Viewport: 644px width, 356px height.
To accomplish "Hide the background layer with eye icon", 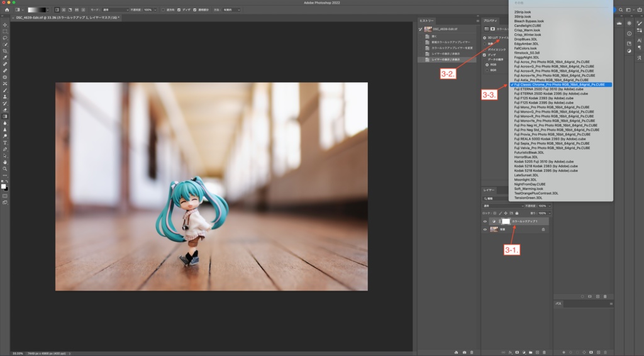I will (x=485, y=230).
